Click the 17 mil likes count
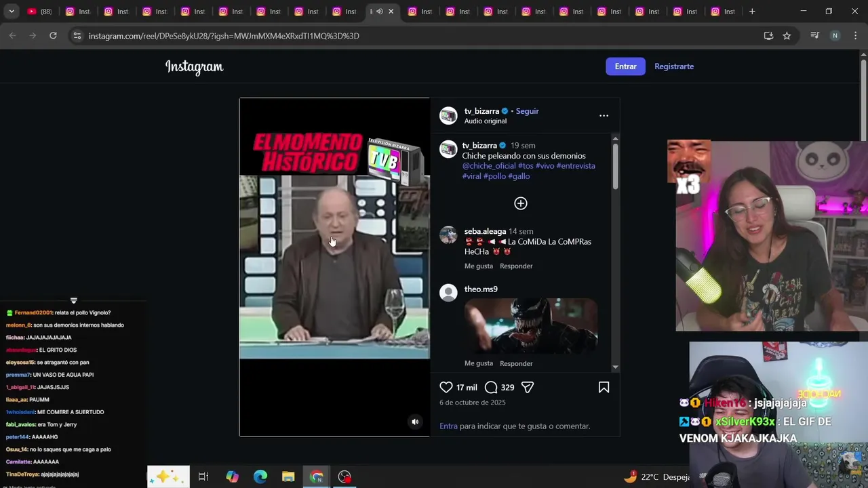Screen dimensions: 868x488 tap(467, 388)
